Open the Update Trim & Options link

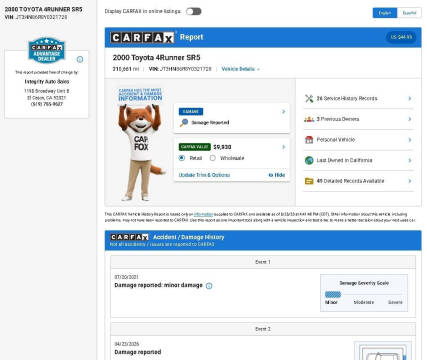pyautogui.click(x=204, y=175)
